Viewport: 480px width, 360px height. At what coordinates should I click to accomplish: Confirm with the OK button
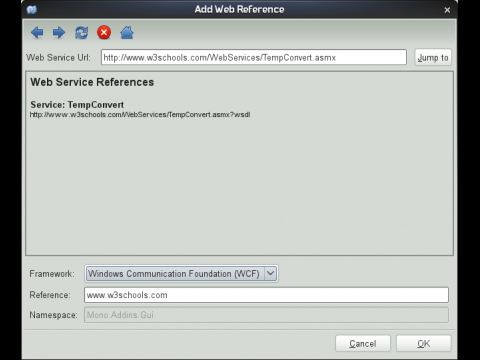[424, 343]
